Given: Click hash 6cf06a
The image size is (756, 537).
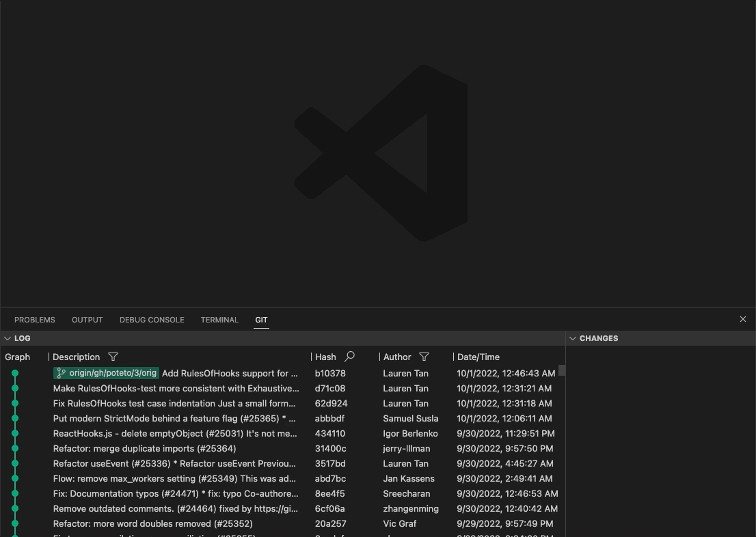Looking at the screenshot, I should click(x=329, y=508).
